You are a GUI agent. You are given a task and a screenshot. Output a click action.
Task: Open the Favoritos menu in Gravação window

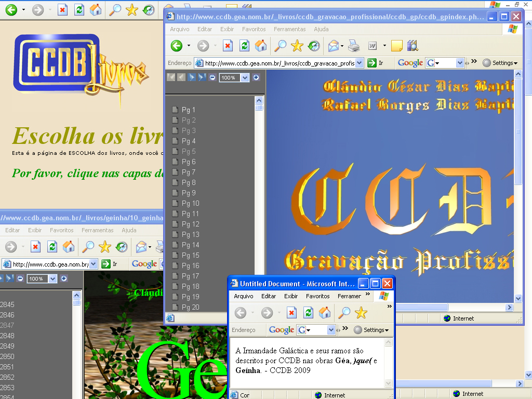point(254,30)
